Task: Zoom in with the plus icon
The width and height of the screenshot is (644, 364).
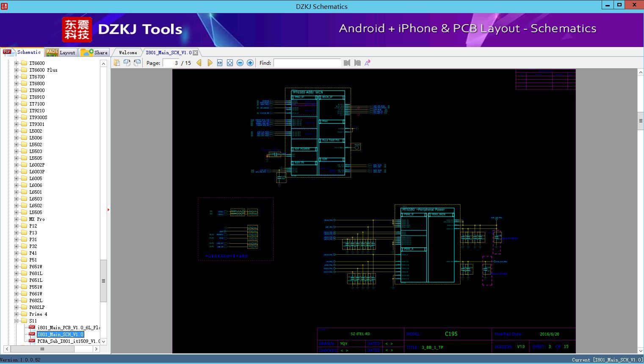Action: [x=250, y=63]
